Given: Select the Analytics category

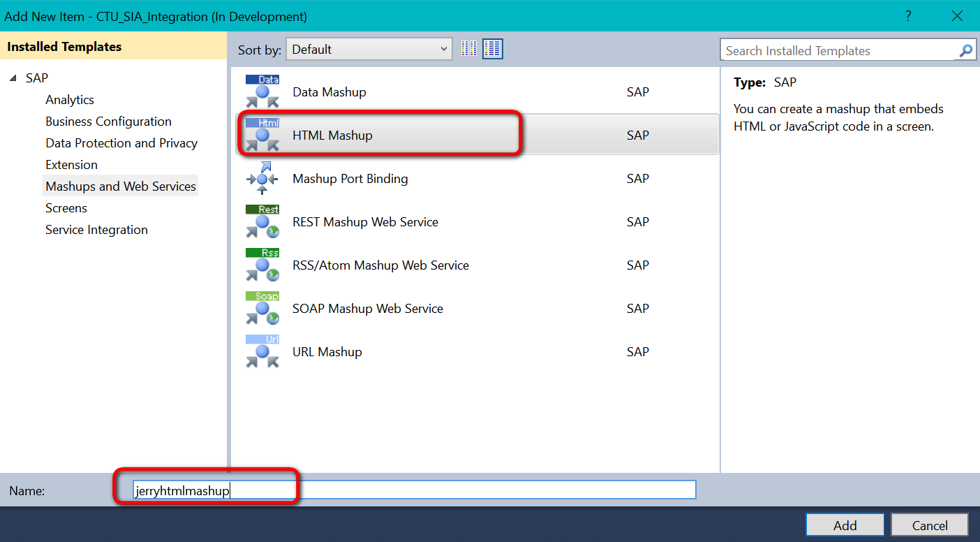Looking at the screenshot, I should point(70,100).
